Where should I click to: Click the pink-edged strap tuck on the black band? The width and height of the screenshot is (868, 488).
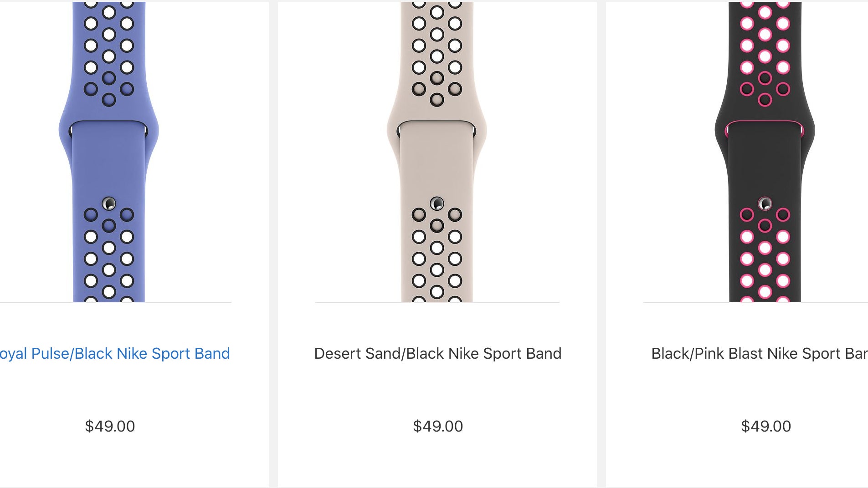(765, 122)
